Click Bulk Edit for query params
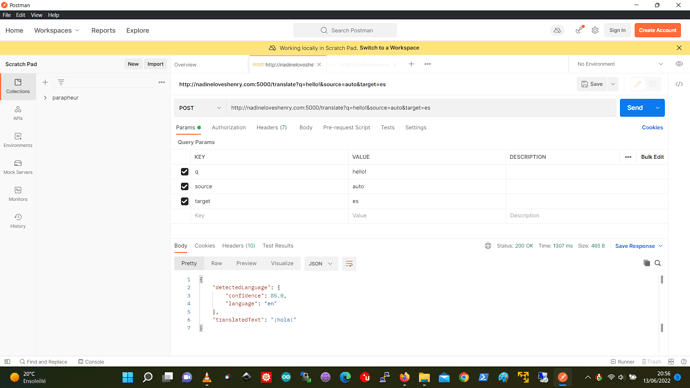This screenshot has height=388, width=690. coord(652,157)
